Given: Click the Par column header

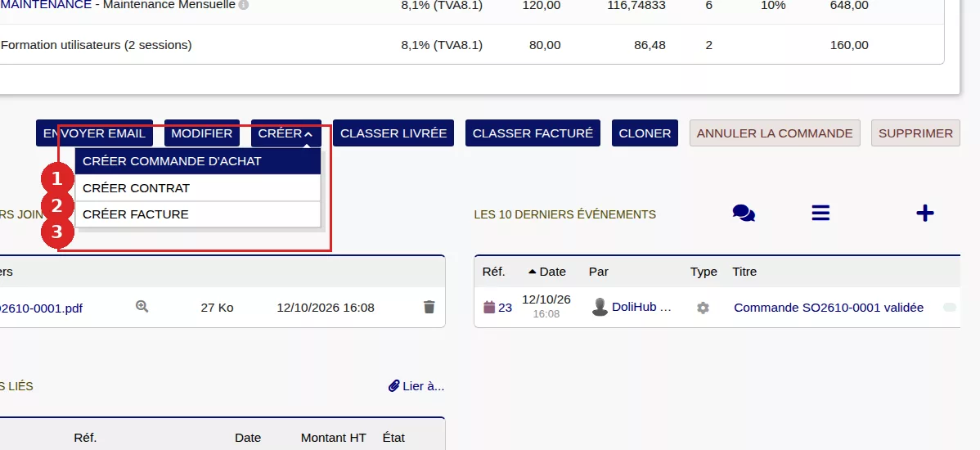Looking at the screenshot, I should tap(598, 272).
